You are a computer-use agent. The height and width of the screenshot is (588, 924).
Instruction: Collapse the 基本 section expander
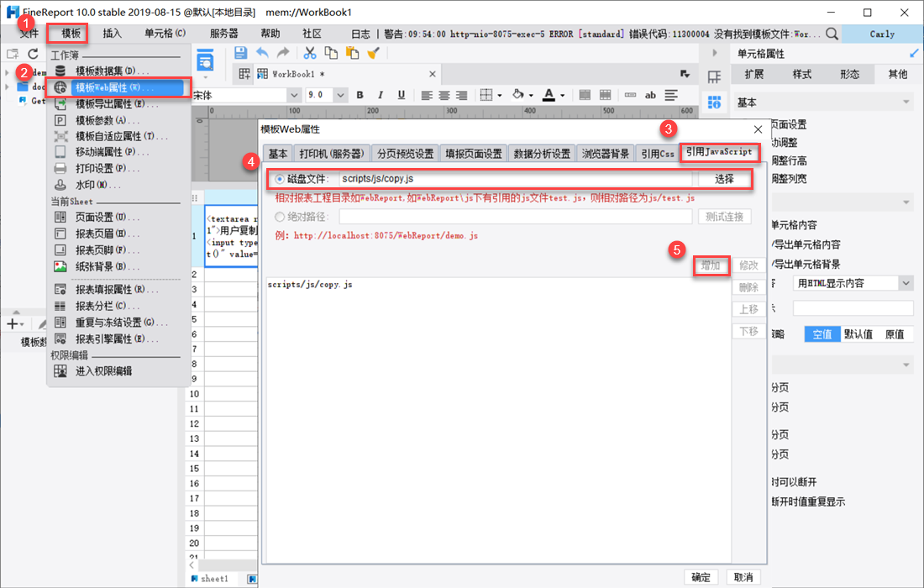point(906,102)
